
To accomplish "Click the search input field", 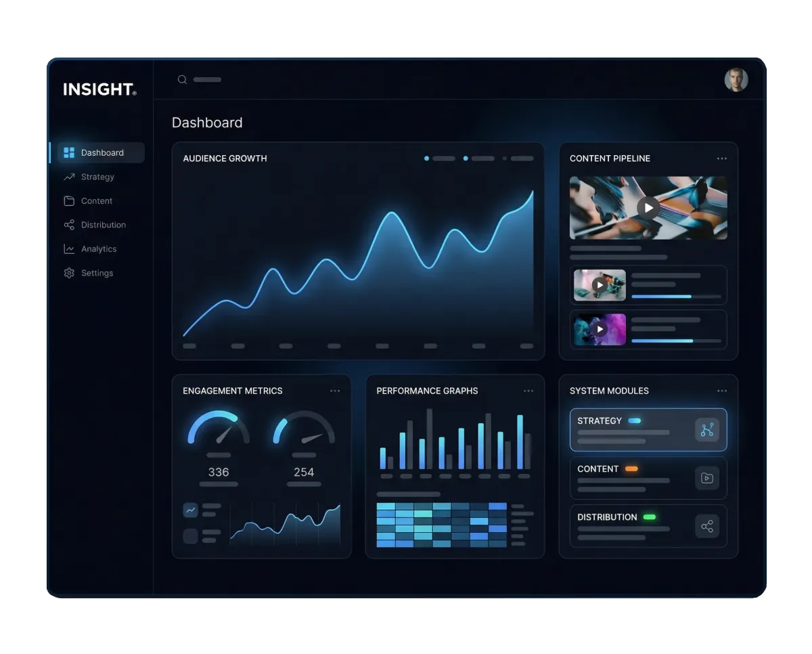I will click(207, 80).
